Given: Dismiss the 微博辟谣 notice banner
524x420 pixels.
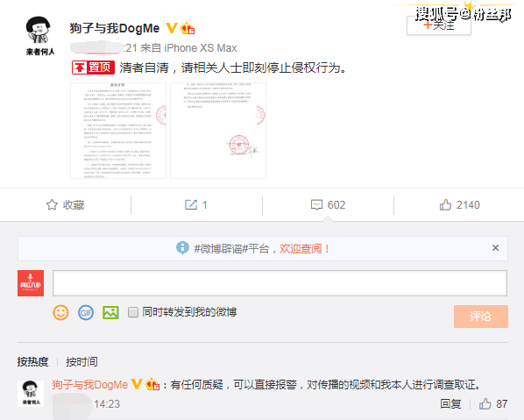Looking at the screenshot, I should point(495,248).
